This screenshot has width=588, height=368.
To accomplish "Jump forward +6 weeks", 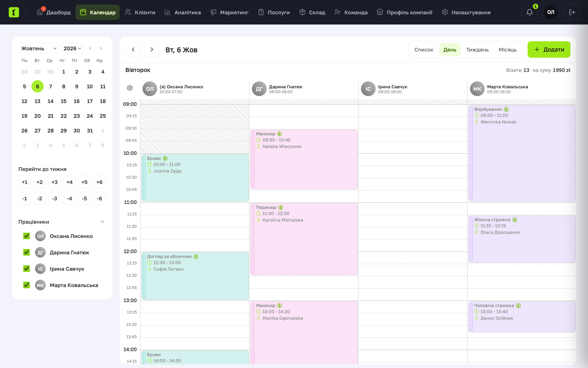I will point(100,182).
